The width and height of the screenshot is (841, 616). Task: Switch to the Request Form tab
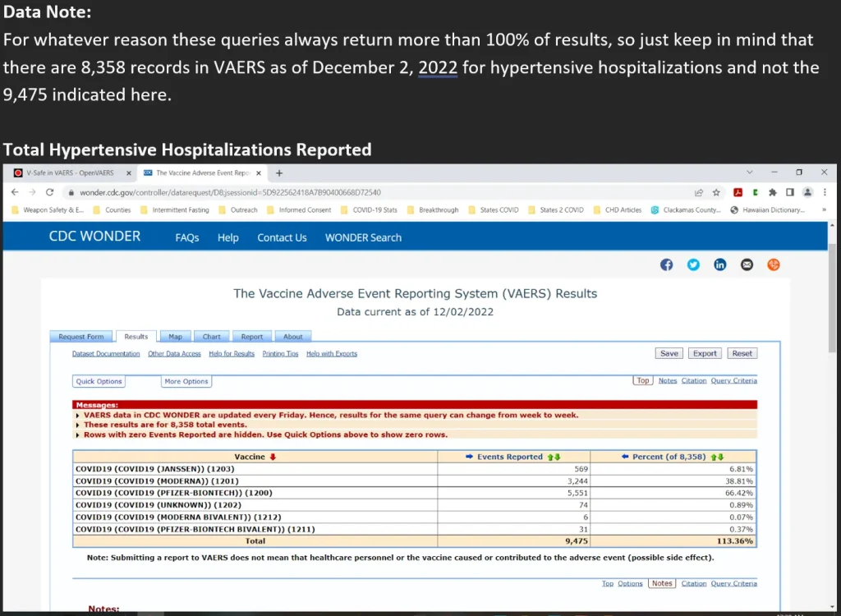(x=81, y=337)
